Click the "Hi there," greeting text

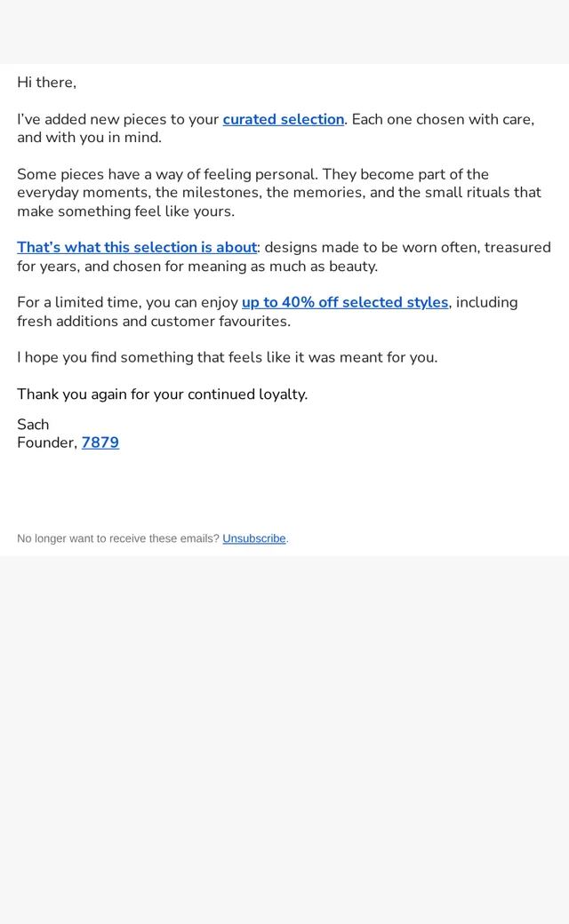click(46, 83)
